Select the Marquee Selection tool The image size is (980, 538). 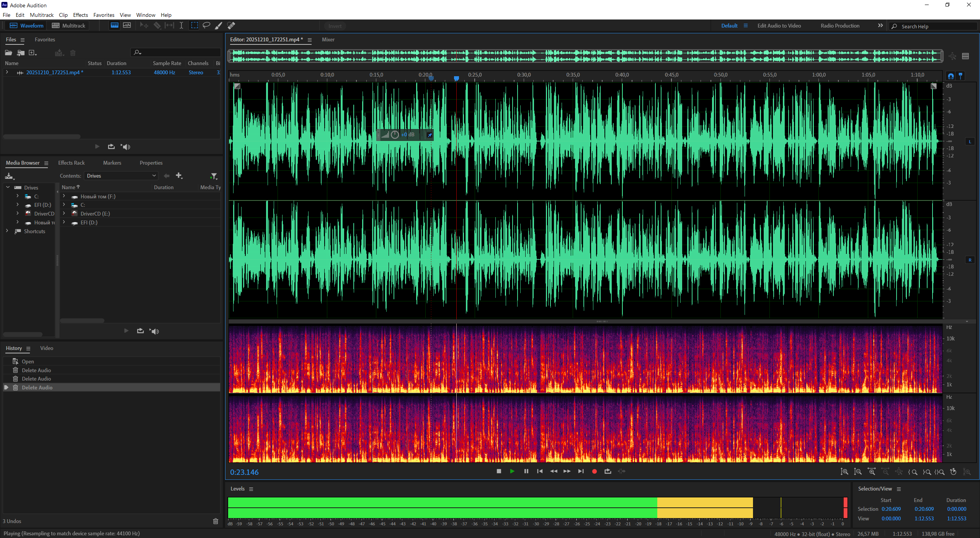pos(194,25)
